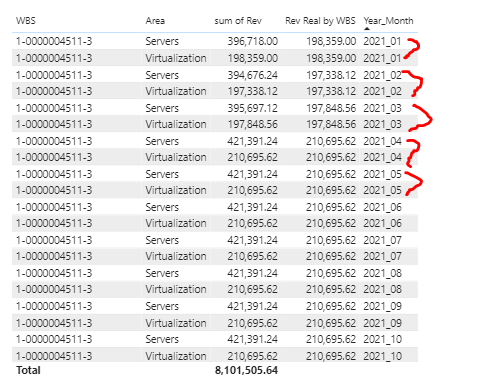Select Rev Real 197,338.12 in Servers 2021_02 row
This screenshot has height=391, width=484.
331,75
